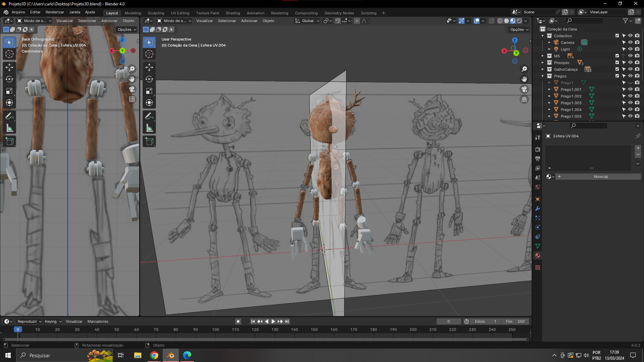The height and width of the screenshot is (362, 644).
Task: Disable MS collection checkbox
Action: pyautogui.click(x=617, y=56)
